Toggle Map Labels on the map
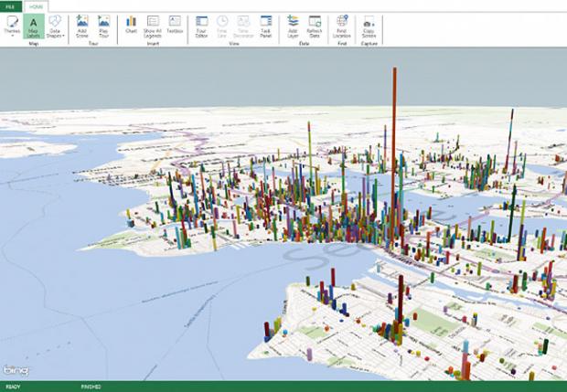567x392 pixels. tap(34, 25)
